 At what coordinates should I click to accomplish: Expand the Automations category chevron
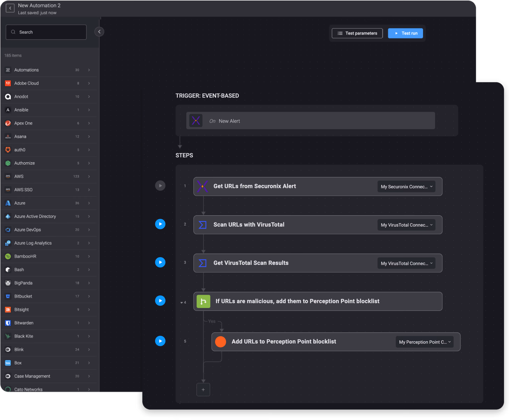[89, 70]
